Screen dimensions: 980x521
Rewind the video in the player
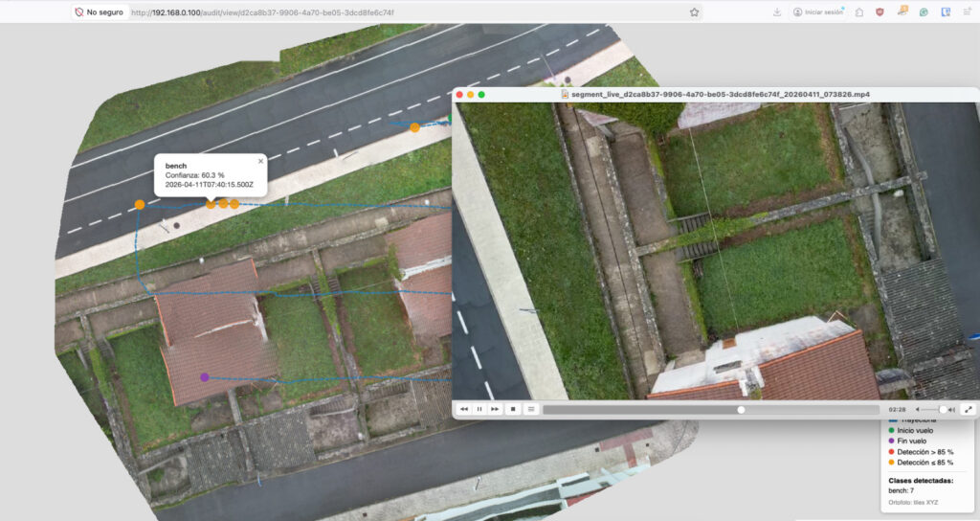click(464, 409)
